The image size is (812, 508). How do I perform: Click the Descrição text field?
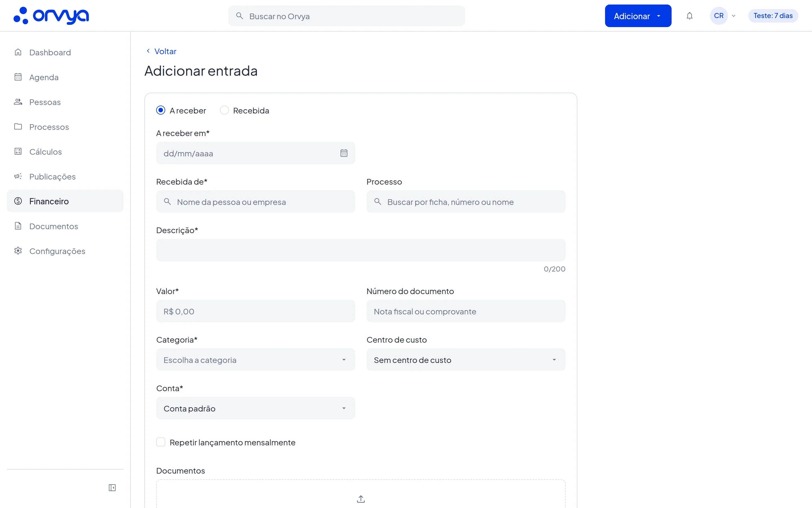click(361, 250)
